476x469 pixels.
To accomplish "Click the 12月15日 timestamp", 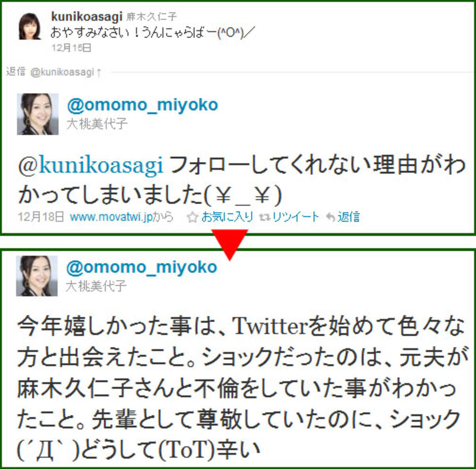I will pos(71,48).
